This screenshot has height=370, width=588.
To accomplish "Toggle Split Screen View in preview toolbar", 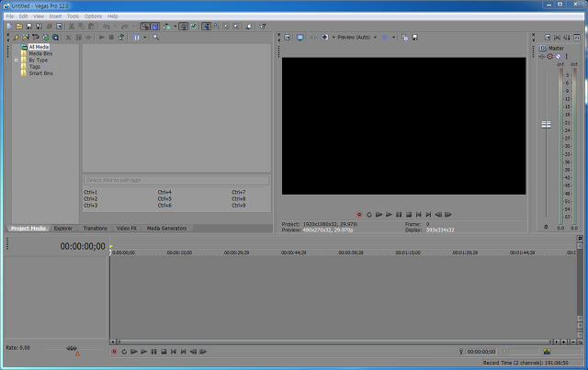I will coord(324,38).
